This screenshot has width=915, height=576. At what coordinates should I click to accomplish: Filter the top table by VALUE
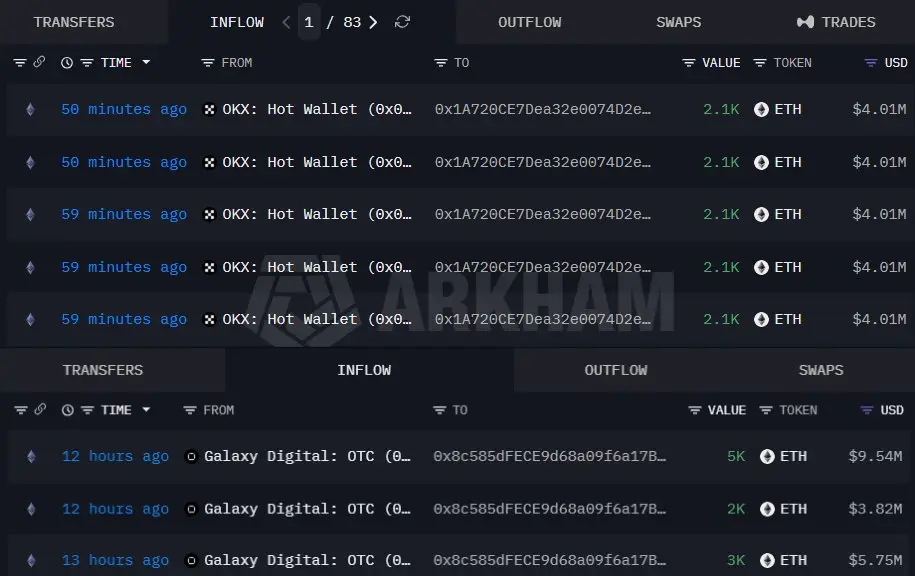pyautogui.click(x=689, y=62)
